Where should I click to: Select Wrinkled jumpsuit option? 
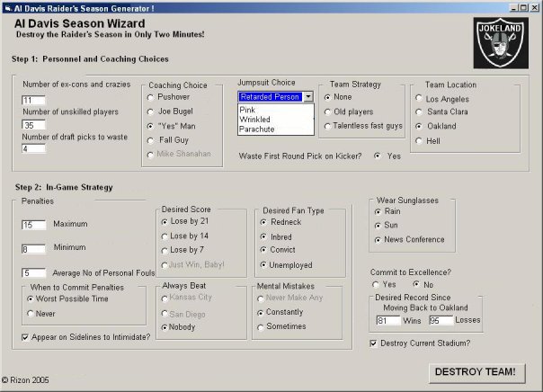[254, 120]
